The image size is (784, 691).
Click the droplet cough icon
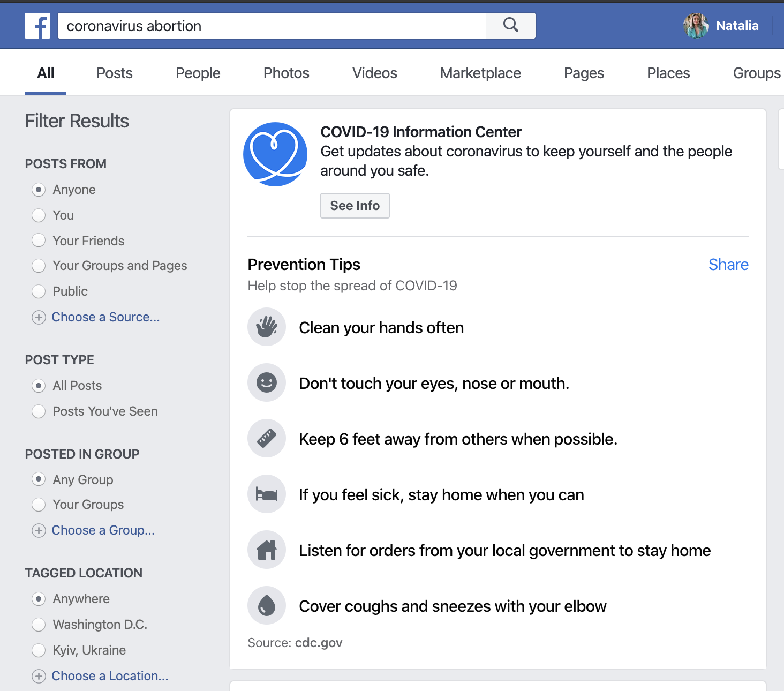tap(267, 605)
